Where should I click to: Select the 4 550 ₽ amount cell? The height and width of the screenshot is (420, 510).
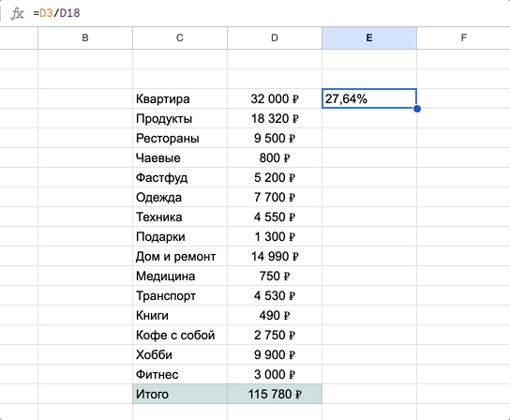pyautogui.click(x=275, y=217)
